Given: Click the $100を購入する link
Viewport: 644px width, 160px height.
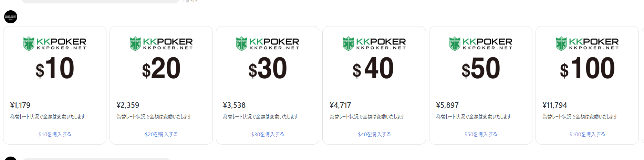Looking at the screenshot, I should point(587,134).
